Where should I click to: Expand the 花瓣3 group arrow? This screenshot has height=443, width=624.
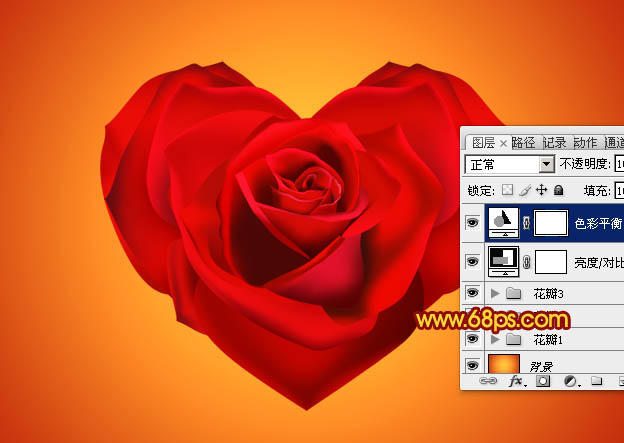click(x=495, y=294)
